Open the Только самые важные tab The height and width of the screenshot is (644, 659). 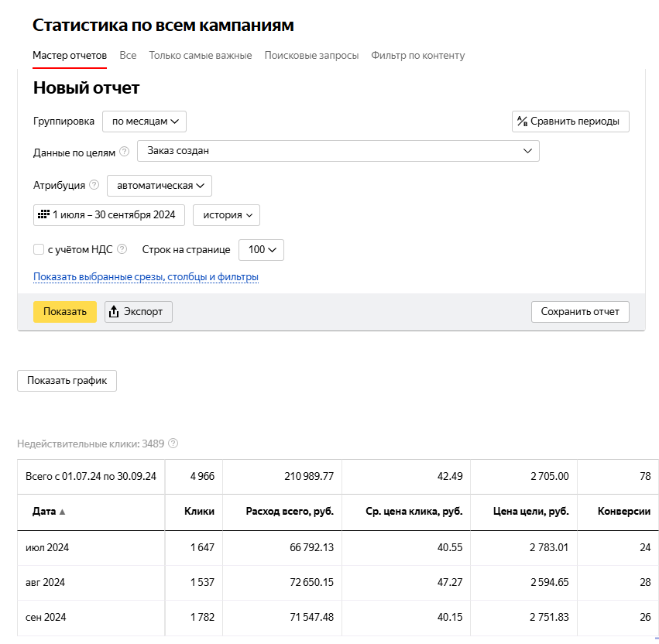(200, 56)
